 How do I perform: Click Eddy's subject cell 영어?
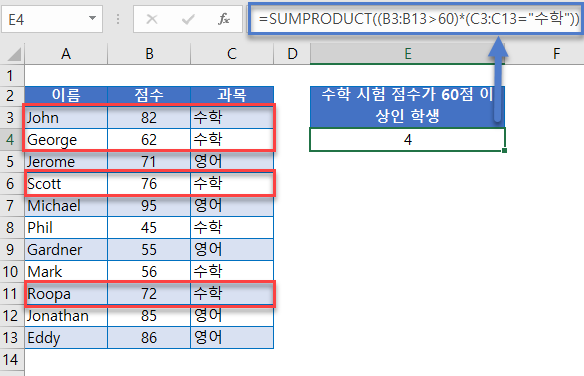pyautogui.click(x=232, y=338)
